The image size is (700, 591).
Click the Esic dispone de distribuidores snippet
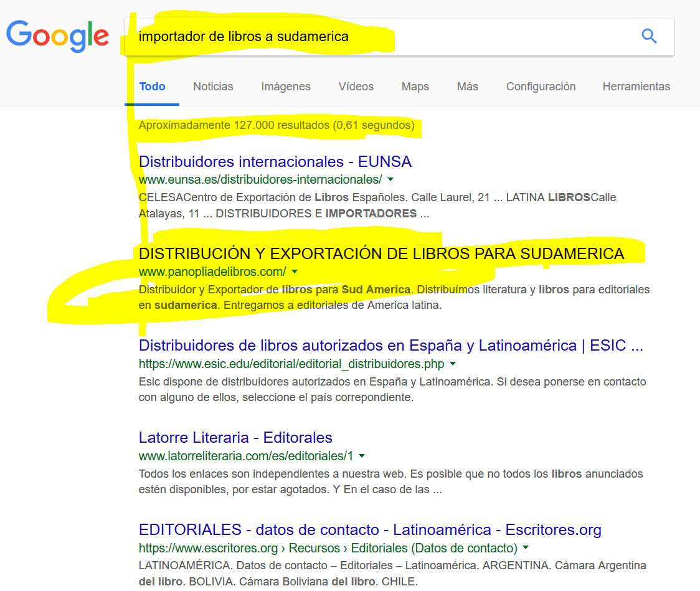pos(392,389)
